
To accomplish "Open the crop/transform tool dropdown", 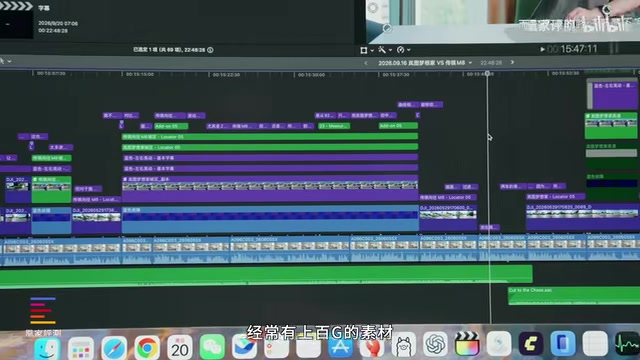I will [x=366, y=50].
